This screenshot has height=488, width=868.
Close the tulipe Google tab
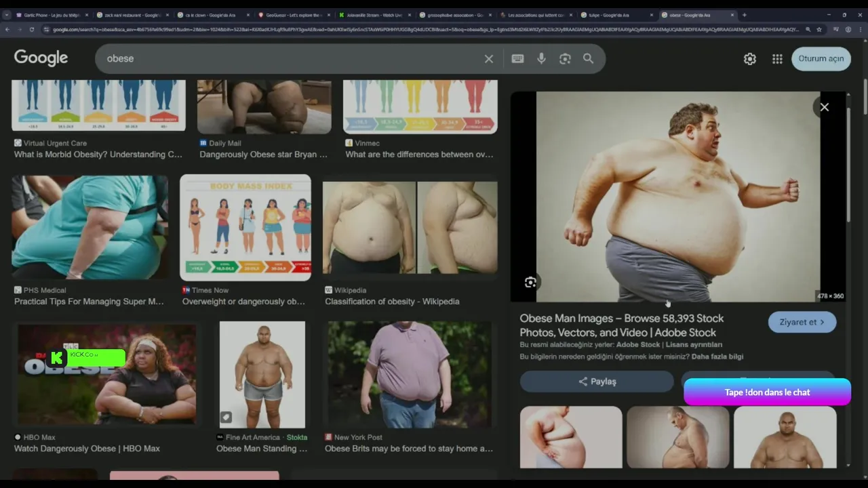(x=652, y=15)
